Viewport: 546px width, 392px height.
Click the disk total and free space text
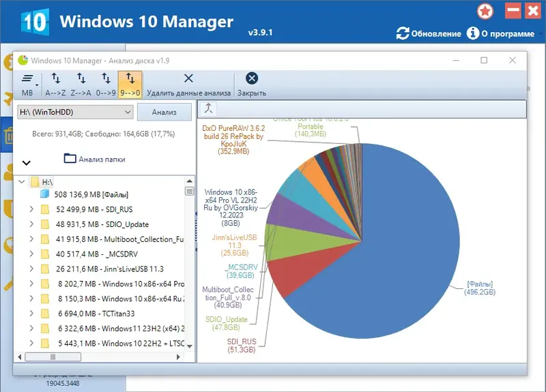[x=104, y=134]
